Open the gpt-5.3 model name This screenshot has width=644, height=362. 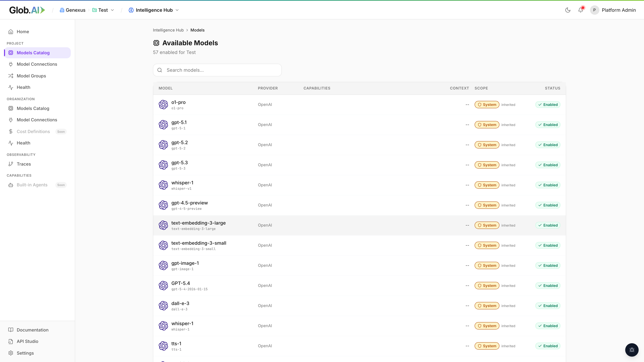click(179, 163)
